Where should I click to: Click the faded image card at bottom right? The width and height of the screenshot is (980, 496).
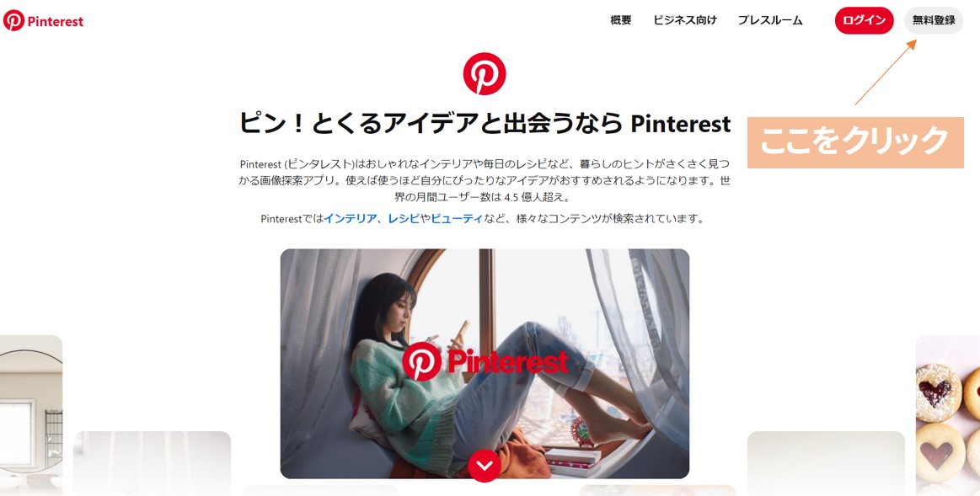[826, 463]
